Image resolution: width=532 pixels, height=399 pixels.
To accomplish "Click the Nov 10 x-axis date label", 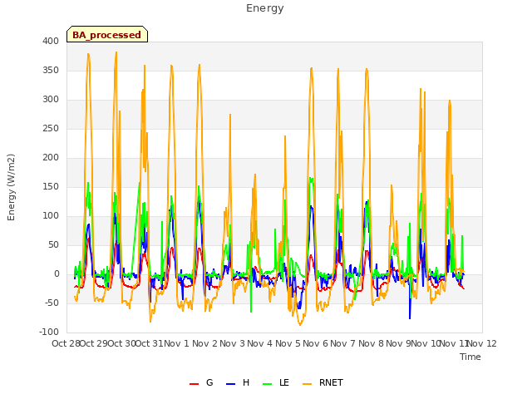I will pyautogui.click(x=426, y=343).
